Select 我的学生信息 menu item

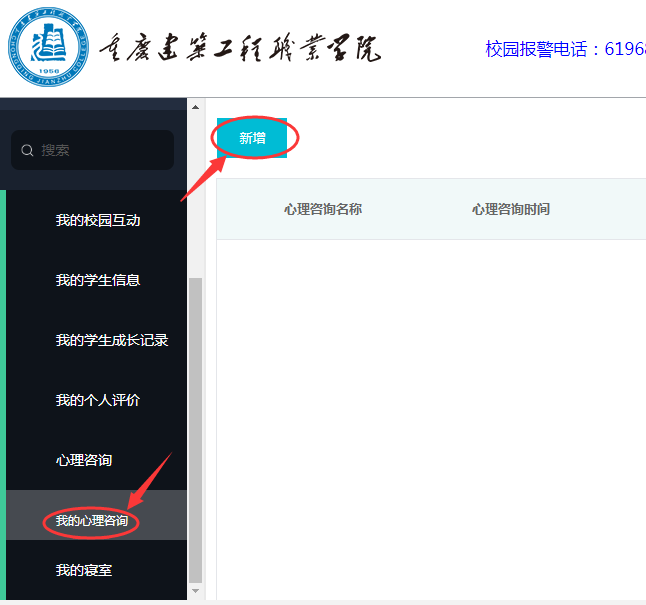click(97, 280)
